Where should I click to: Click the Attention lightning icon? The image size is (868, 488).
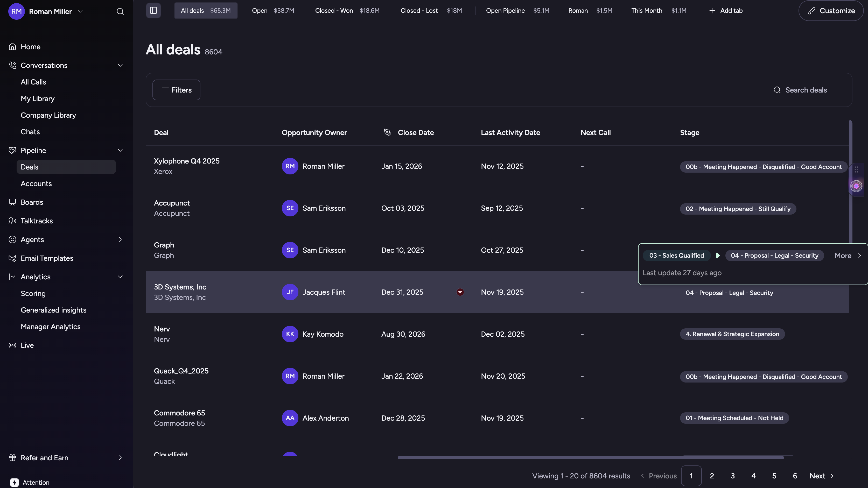[x=14, y=482]
